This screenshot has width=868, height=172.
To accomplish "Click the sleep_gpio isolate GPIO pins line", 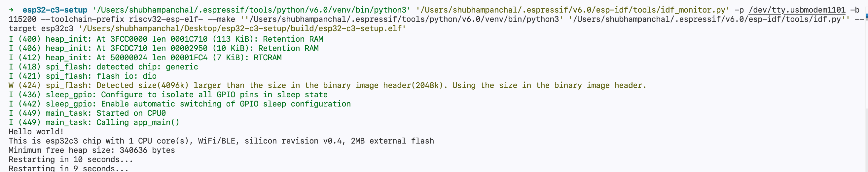I will [168, 95].
